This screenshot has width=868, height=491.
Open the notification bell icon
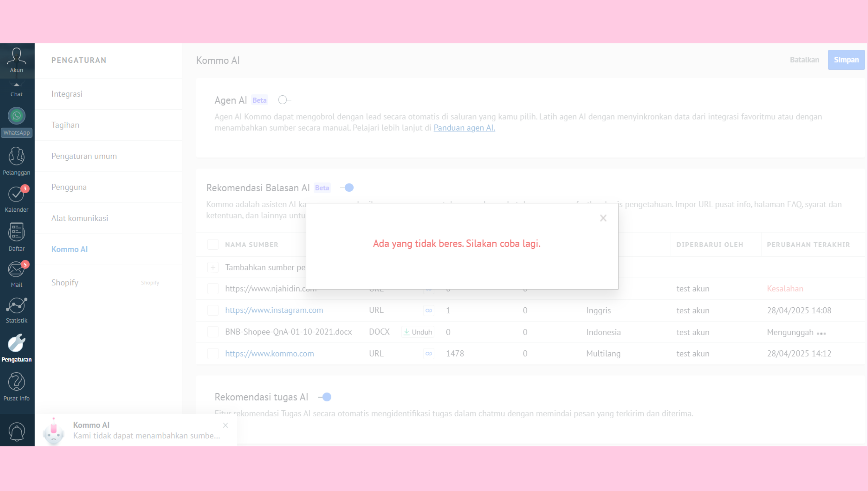coord(16,431)
